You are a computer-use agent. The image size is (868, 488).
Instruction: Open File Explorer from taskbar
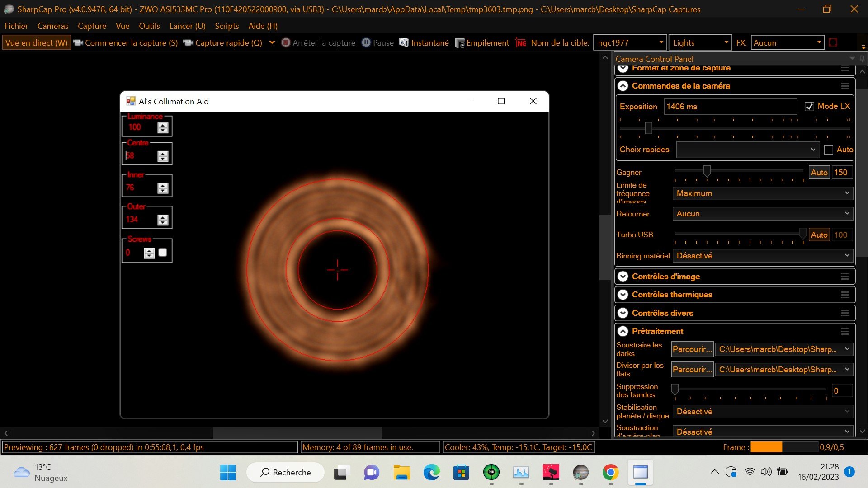coord(401,473)
